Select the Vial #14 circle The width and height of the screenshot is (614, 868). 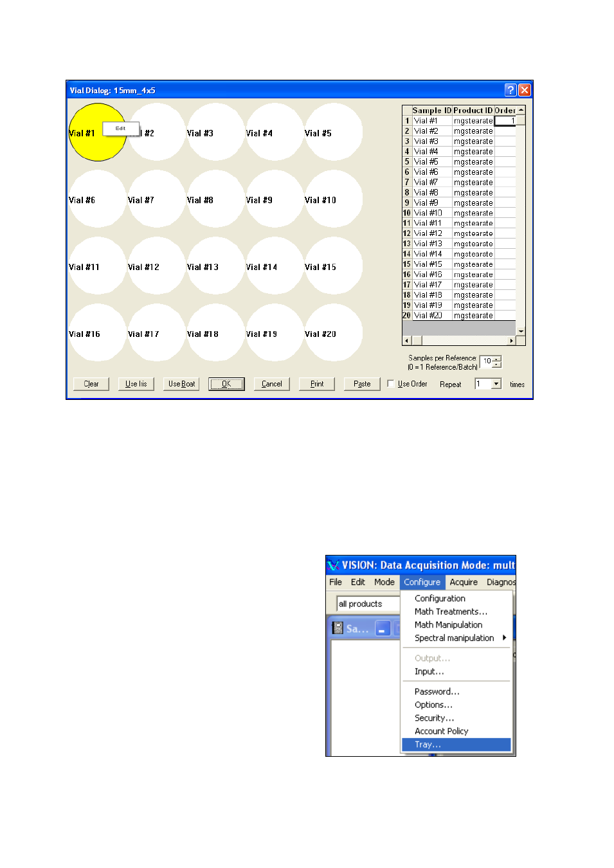pos(275,266)
